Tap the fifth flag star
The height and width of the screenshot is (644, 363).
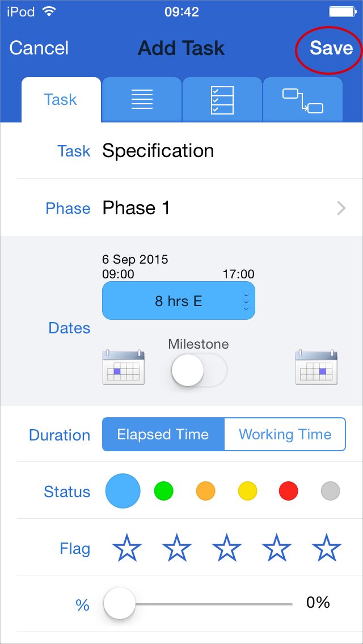tap(327, 549)
